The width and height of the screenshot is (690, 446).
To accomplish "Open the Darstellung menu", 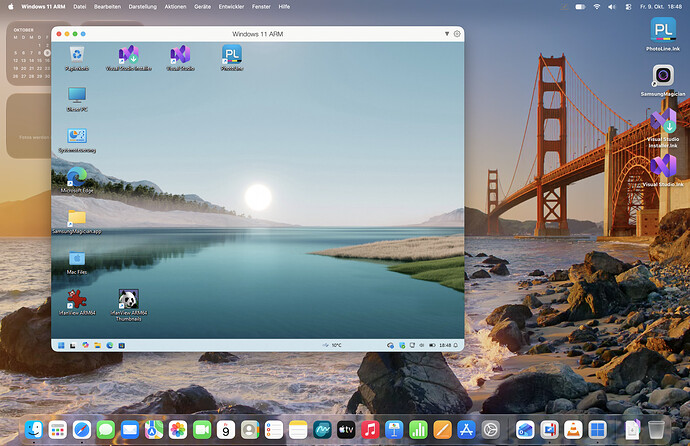I will 143,7.
